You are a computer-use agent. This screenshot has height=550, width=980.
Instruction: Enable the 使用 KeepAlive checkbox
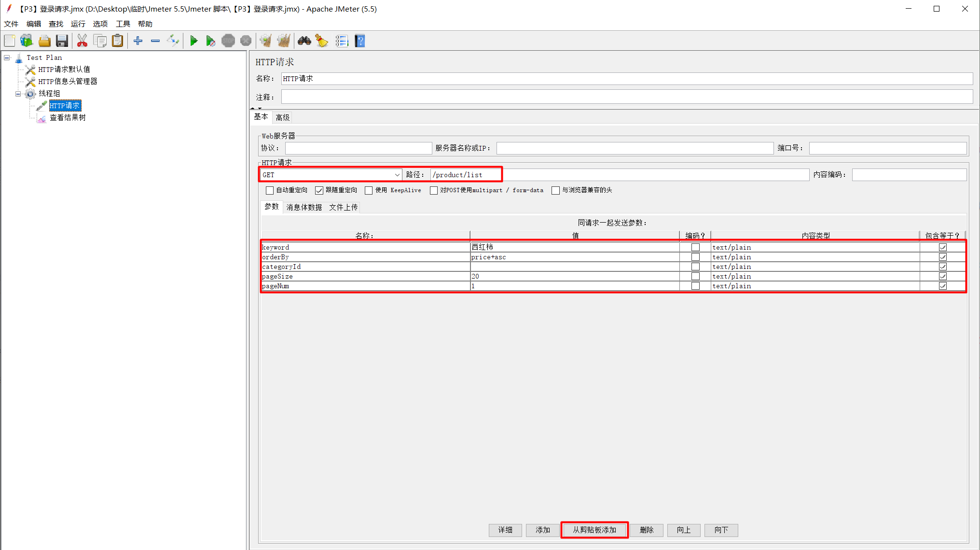[x=369, y=190]
